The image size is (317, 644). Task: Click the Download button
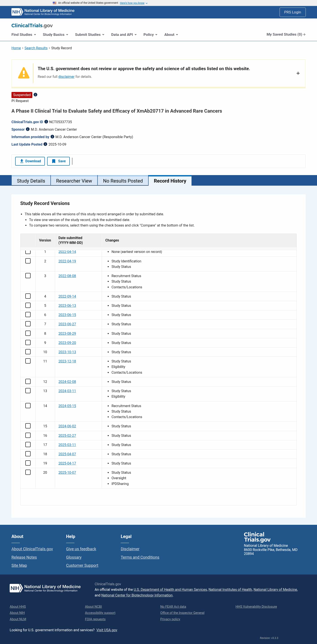click(30, 161)
